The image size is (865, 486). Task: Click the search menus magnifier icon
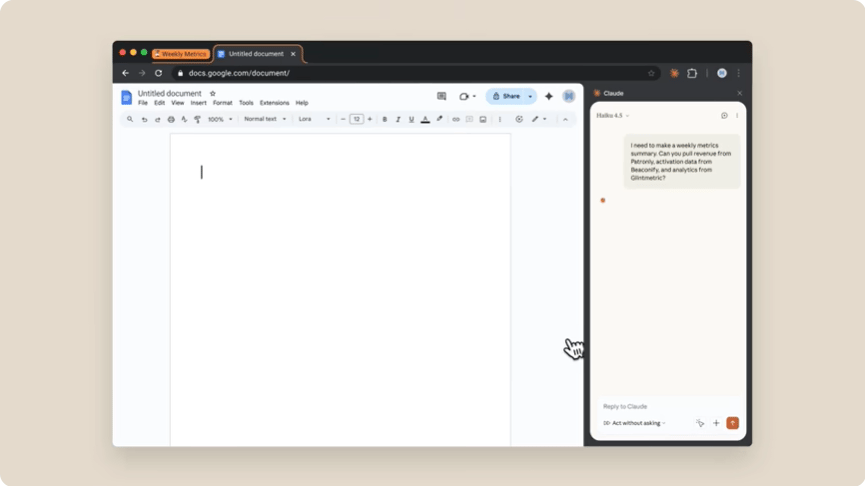click(130, 119)
